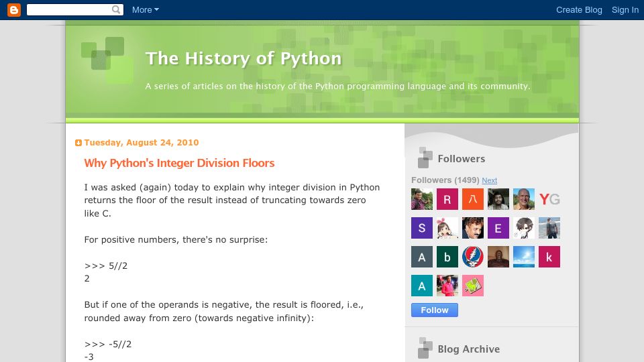Screen dimensions: 644x362
Task: Click the orange Blogger logo icon
Action: [14, 10]
